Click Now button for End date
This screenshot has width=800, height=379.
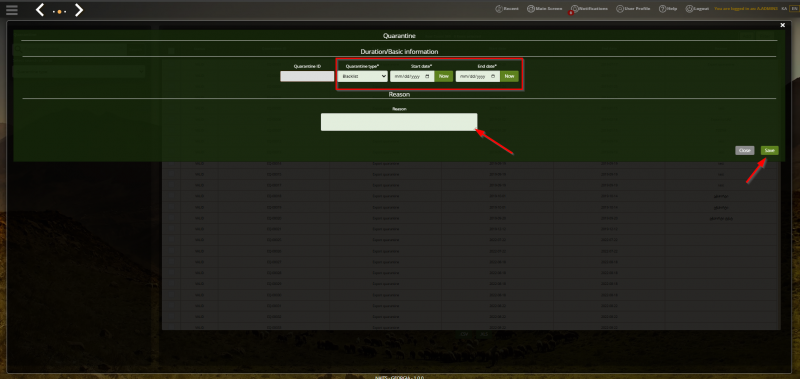[509, 76]
